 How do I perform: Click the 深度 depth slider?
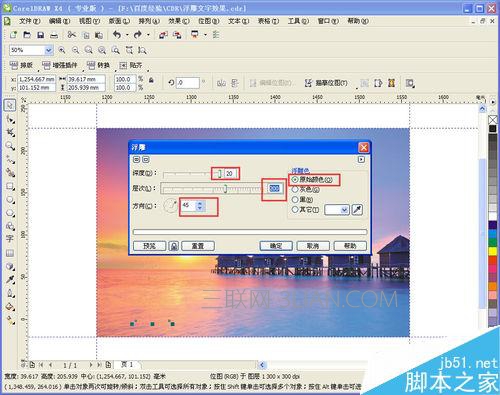point(192,174)
